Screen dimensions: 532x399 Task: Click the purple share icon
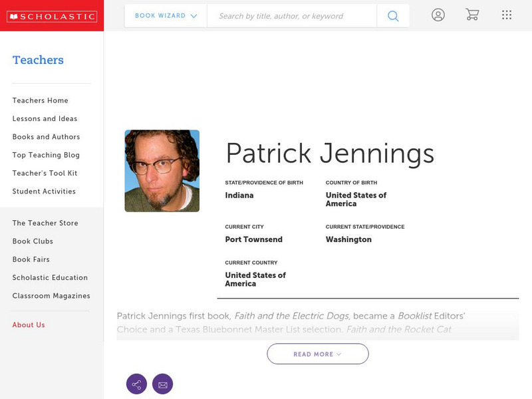tap(136, 384)
